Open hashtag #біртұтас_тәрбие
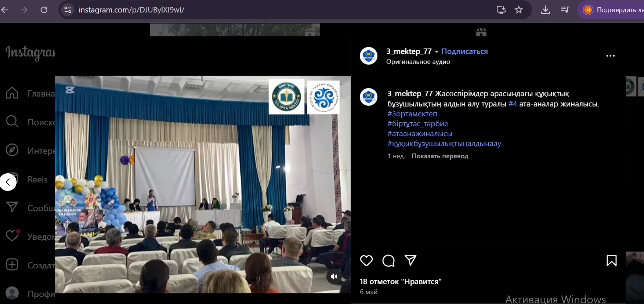The width and height of the screenshot is (644, 304). click(x=418, y=124)
